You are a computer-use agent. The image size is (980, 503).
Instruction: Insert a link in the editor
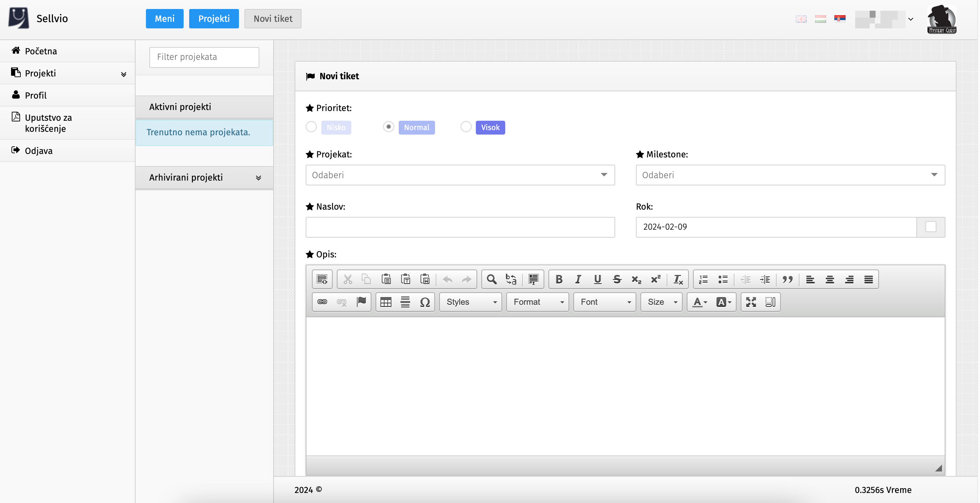pos(322,302)
